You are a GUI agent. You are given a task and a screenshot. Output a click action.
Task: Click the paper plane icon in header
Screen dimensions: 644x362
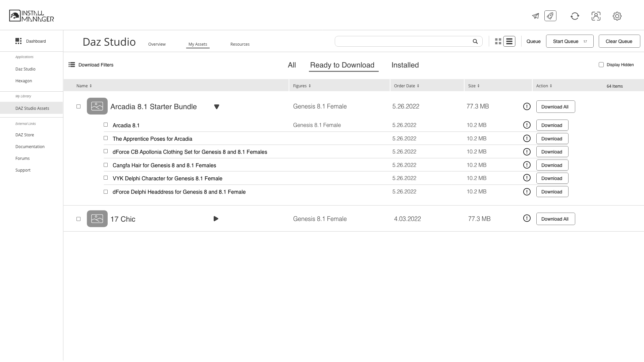(535, 16)
